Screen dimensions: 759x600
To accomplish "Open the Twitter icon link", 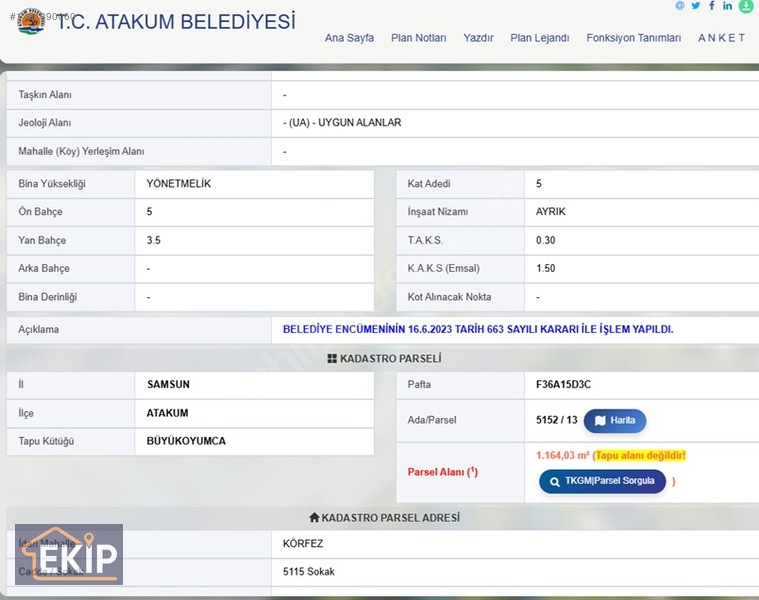I will 696,6.
